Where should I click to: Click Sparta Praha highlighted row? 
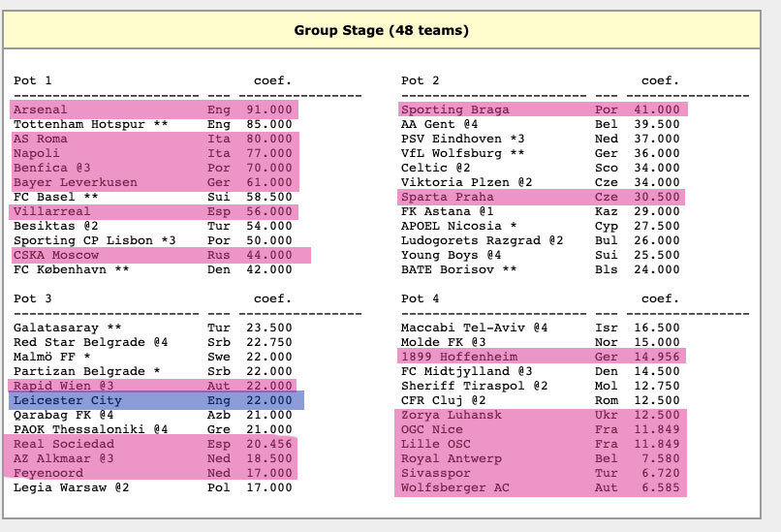tap(542, 198)
